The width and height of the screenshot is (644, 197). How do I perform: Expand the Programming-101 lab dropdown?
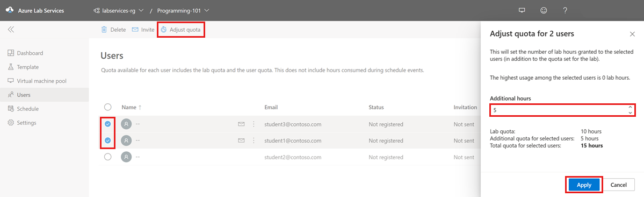tap(183, 10)
